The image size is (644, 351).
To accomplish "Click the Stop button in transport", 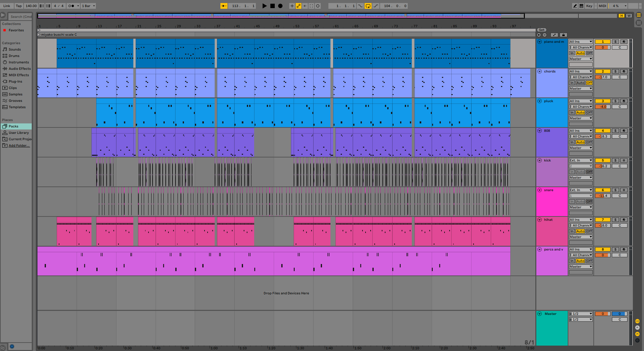I will coord(272,6).
